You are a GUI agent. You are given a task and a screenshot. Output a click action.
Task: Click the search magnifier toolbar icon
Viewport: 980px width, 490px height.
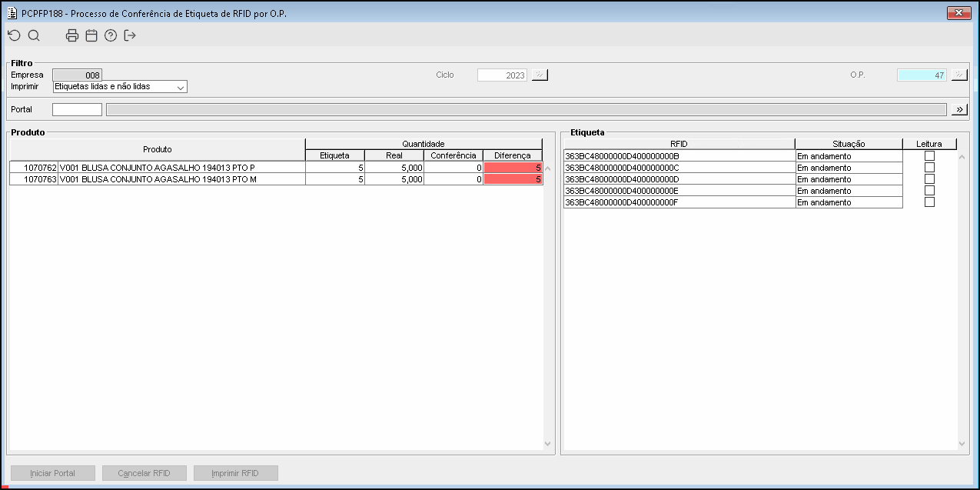click(x=34, y=35)
